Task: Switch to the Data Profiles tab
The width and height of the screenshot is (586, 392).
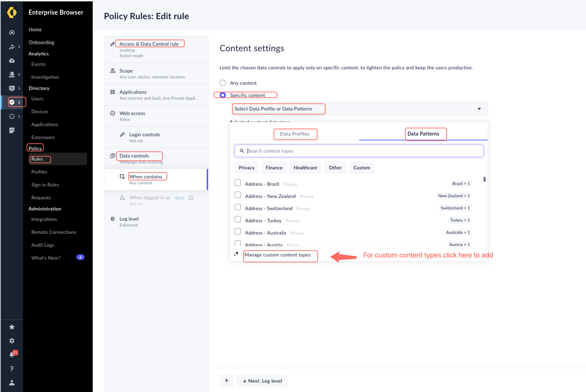Action: click(294, 134)
